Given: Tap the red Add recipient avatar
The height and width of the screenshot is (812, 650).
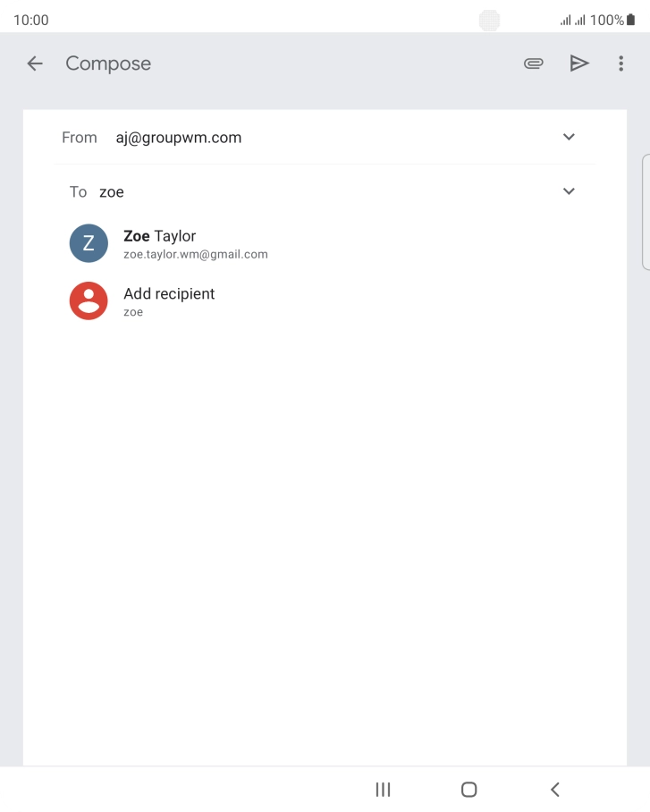Looking at the screenshot, I should (x=88, y=300).
